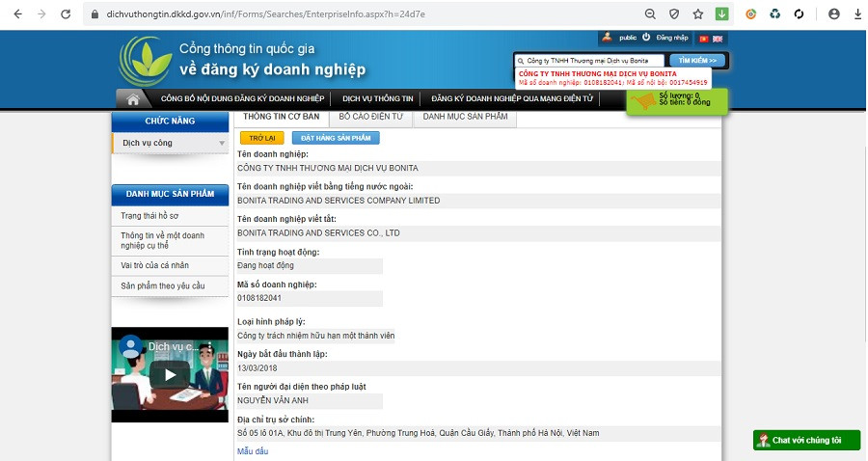Click the chat agent icon
Screen dimensions: 868x461
(764, 441)
